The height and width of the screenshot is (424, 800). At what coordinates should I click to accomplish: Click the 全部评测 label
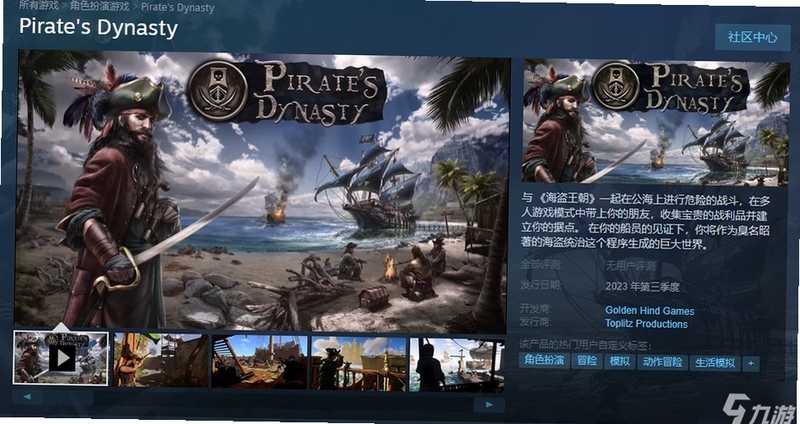(540, 264)
